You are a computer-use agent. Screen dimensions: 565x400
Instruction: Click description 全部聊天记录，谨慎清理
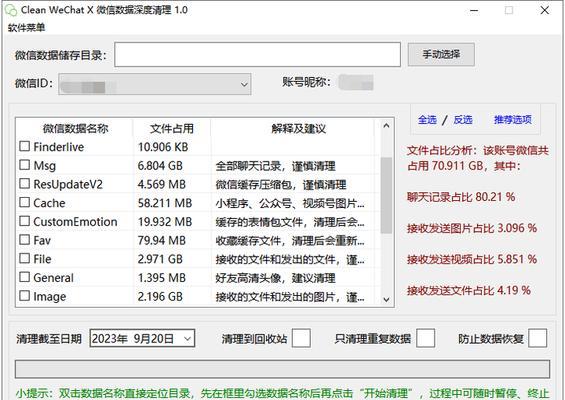pos(275,166)
